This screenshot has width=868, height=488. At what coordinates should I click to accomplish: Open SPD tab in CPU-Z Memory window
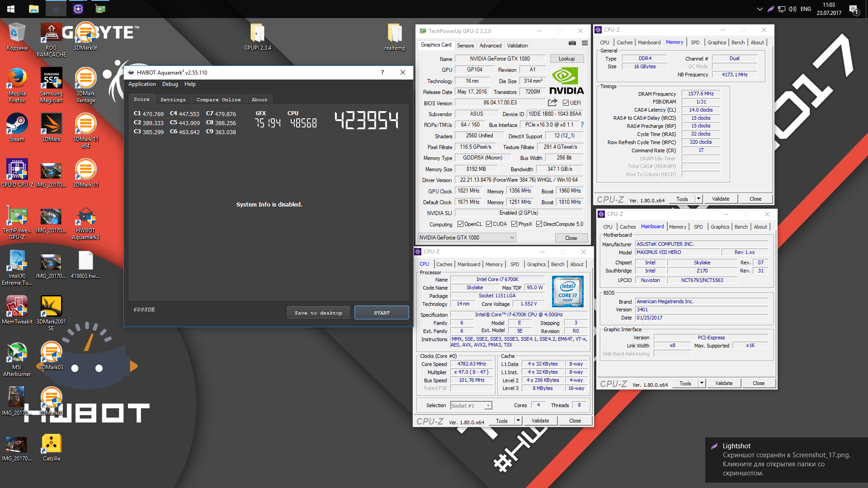[695, 42]
